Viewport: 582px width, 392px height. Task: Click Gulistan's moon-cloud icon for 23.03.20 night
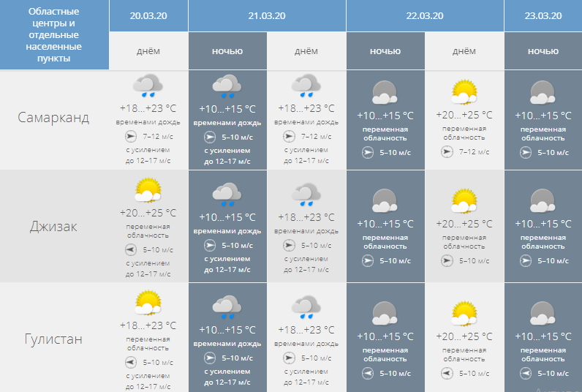(543, 313)
